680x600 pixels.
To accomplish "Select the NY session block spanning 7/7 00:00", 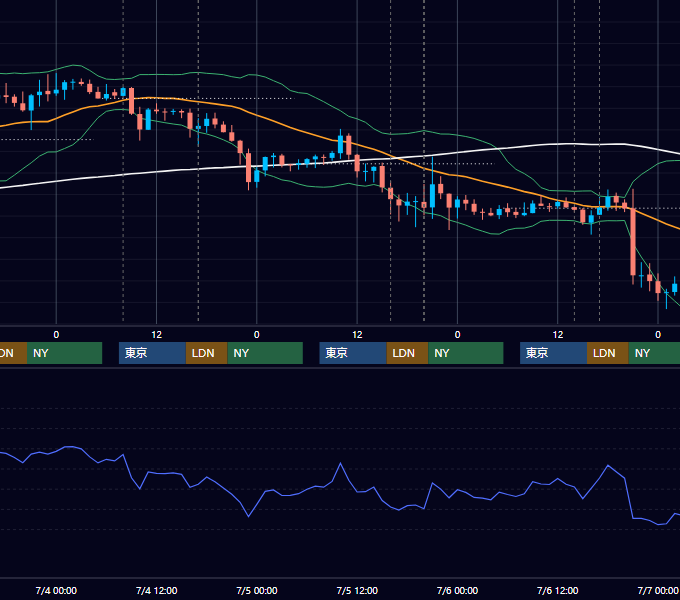I will [654, 353].
